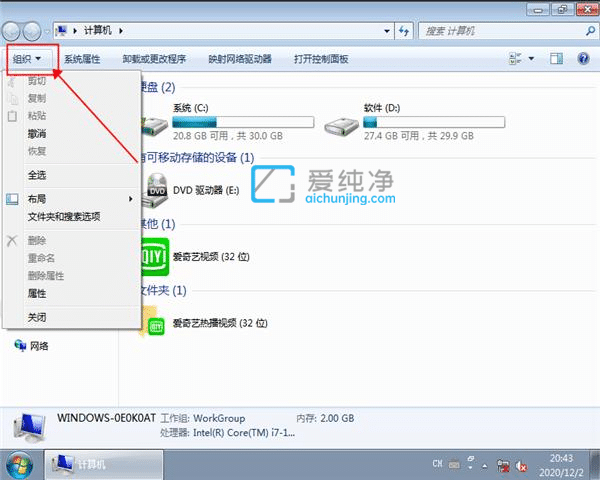The image size is (600, 480).
Task: Click the back navigation arrow
Action: point(11,31)
